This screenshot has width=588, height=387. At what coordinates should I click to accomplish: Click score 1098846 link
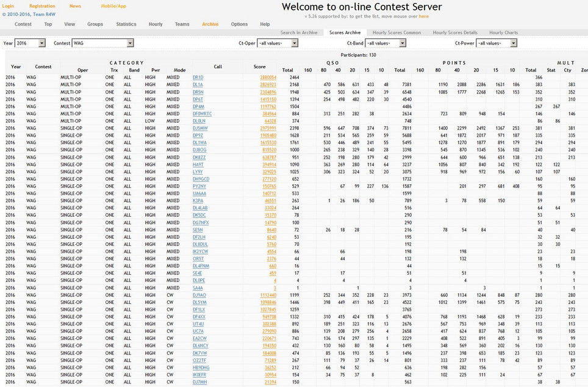pyautogui.click(x=268, y=302)
